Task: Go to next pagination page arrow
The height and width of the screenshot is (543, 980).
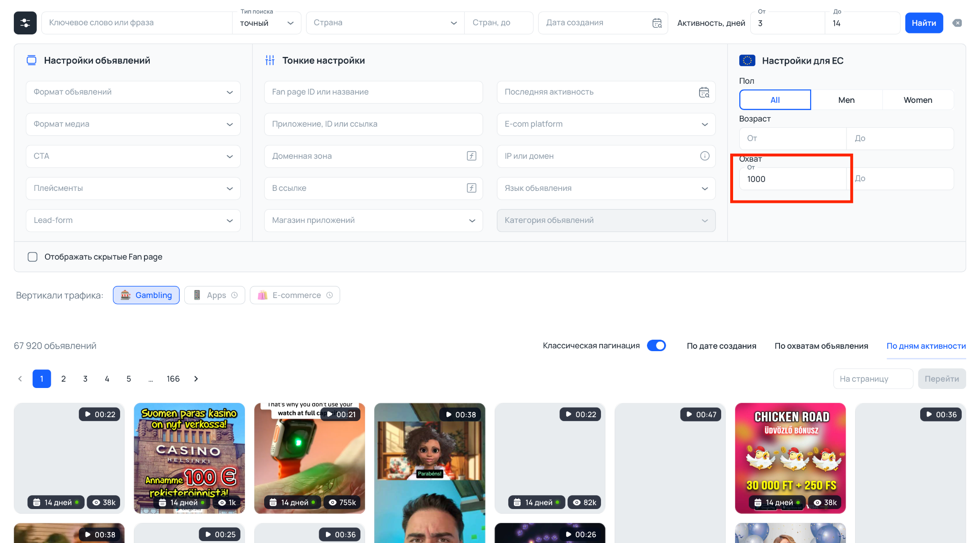Action: [x=196, y=379]
